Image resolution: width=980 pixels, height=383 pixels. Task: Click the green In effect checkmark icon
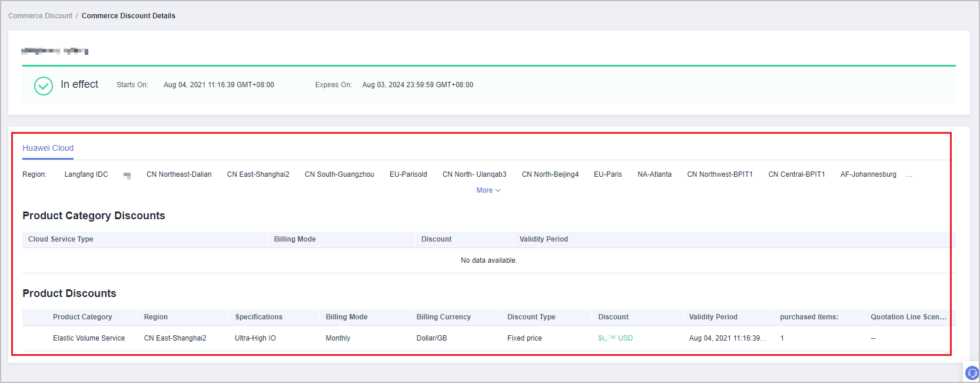[44, 85]
